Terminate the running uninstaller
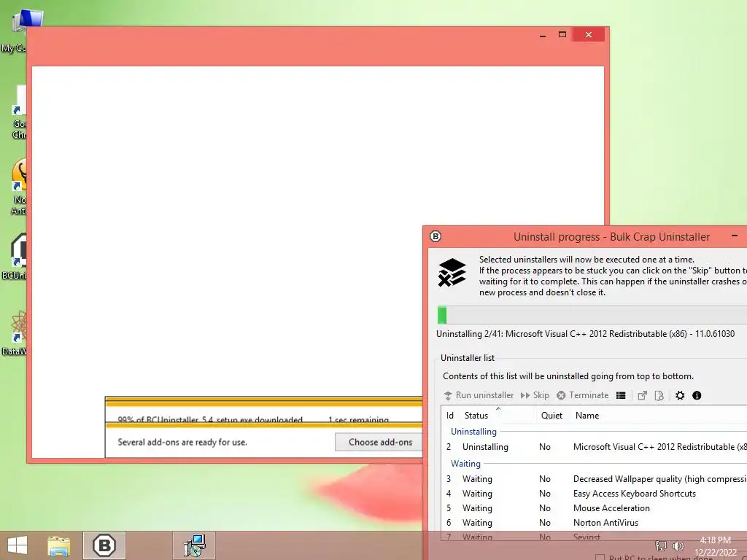Viewport: 747px width, 560px height. [583, 395]
